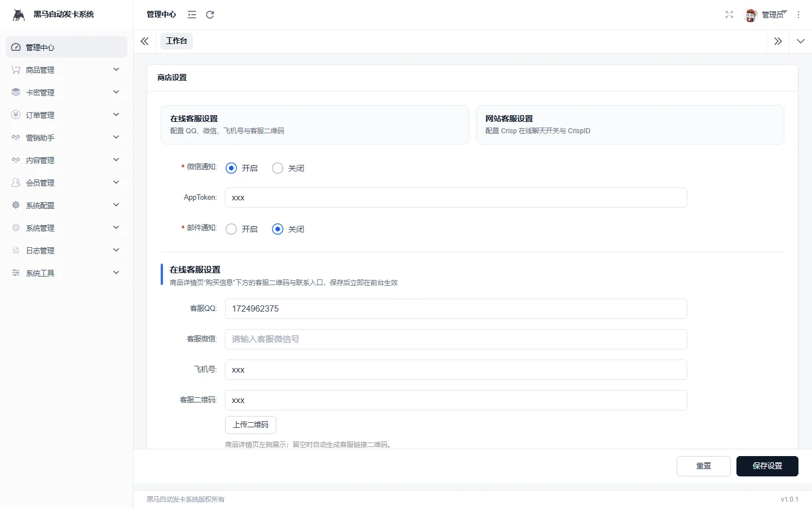Click the gear icon for 系统配置
Viewport: 812px width, 508px height.
tap(16, 205)
